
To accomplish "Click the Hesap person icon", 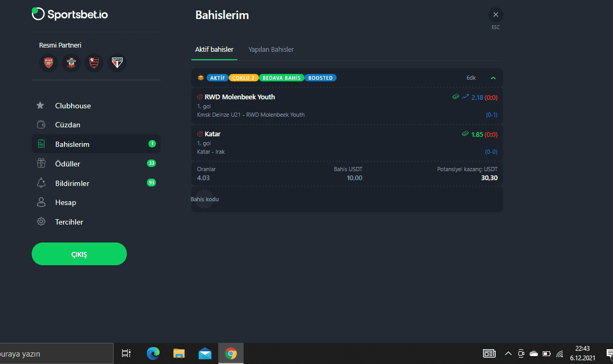I will [x=41, y=202].
